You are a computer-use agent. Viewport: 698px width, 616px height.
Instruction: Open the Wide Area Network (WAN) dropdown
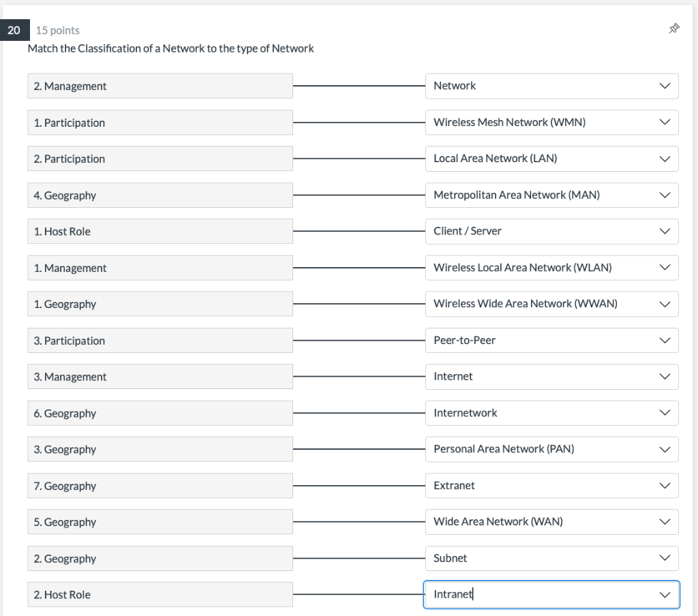click(551, 522)
